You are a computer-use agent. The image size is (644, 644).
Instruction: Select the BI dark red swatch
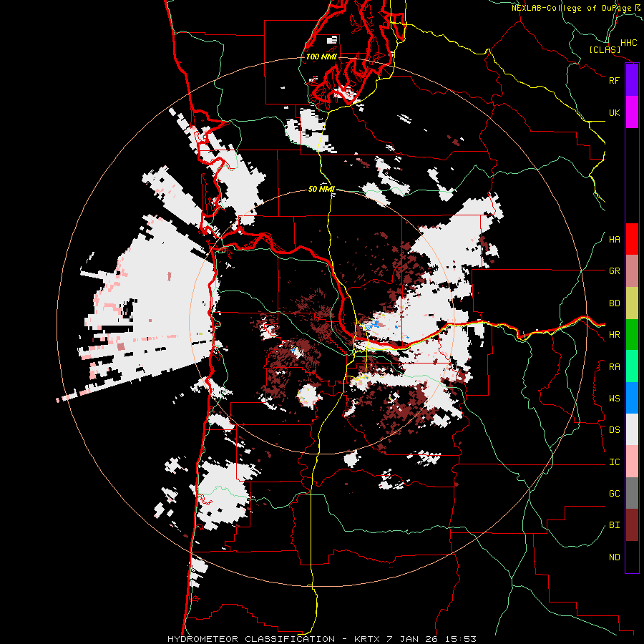pyautogui.click(x=632, y=525)
